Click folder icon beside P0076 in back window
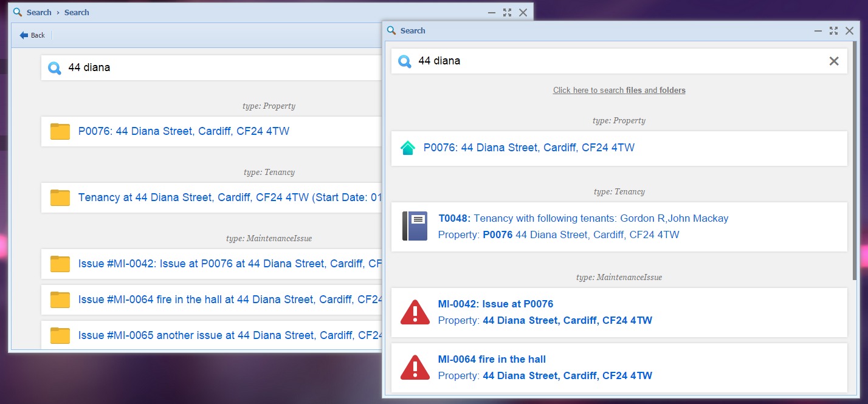The height and width of the screenshot is (404, 868). click(60, 131)
